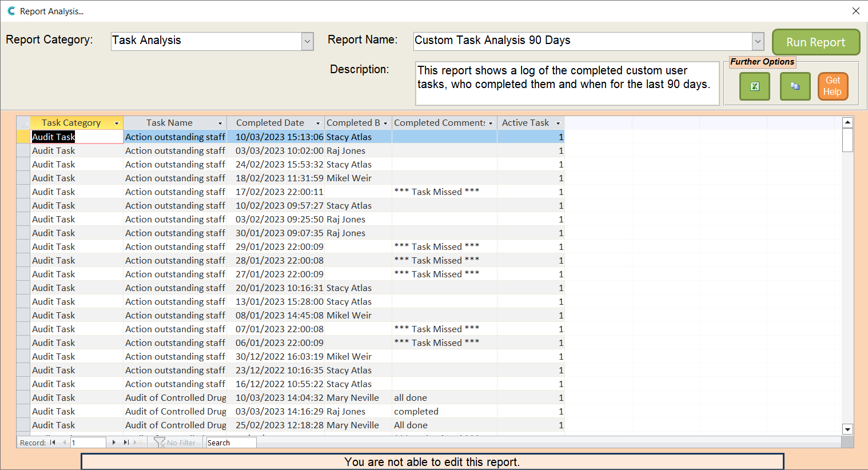Click the vertical scrollbar thumb
Viewport: 868px width, 470px height.
[x=848, y=140]
